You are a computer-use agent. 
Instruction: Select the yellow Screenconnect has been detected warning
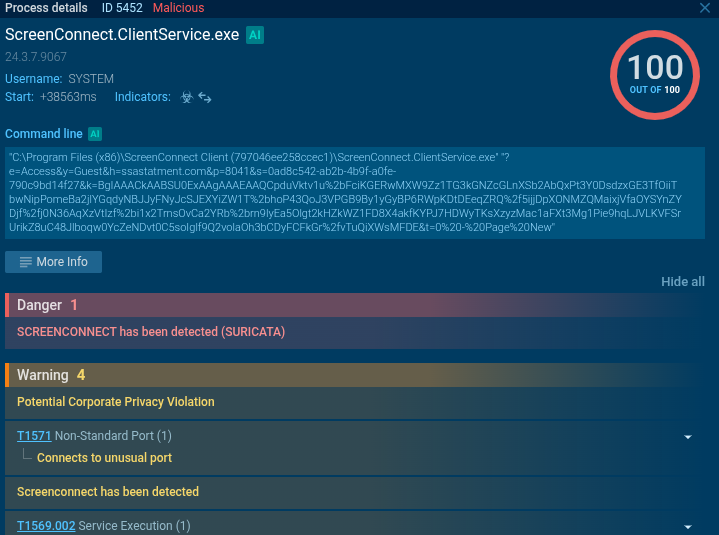click(108, 492)
